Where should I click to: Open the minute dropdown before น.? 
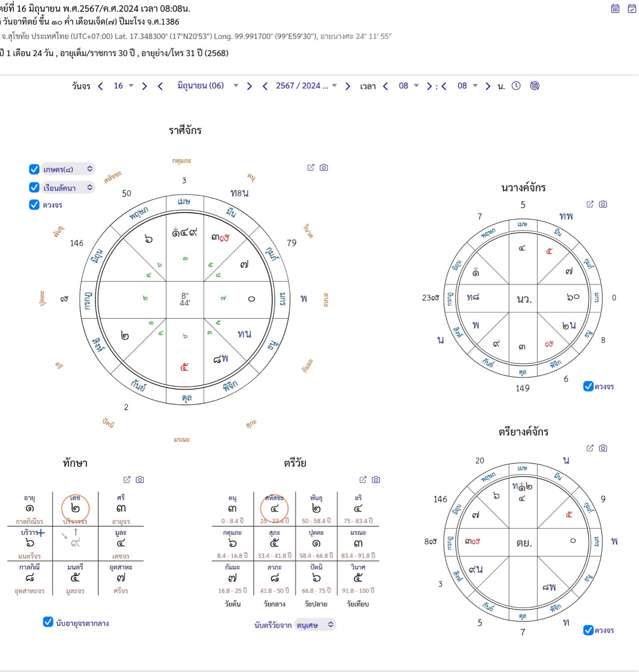pyautogui.click(x=467, y=86)
